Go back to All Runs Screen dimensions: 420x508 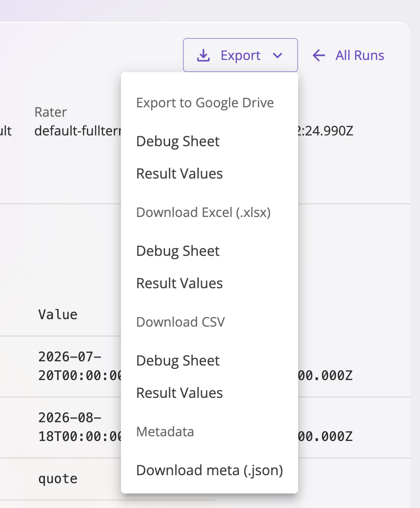tap(360, 55)
